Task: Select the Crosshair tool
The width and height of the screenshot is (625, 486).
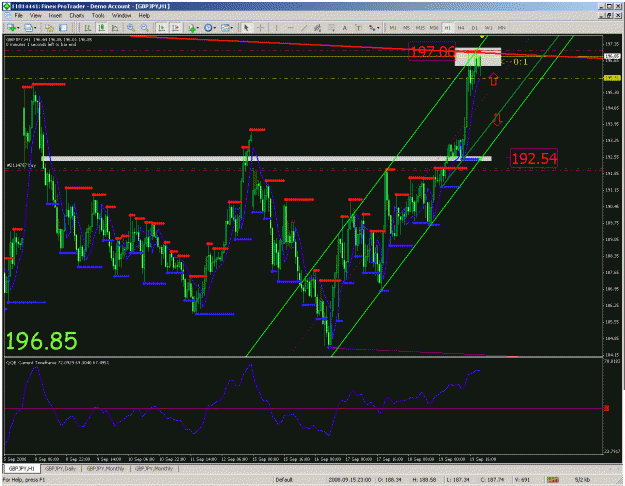Action: pos(260,28)
